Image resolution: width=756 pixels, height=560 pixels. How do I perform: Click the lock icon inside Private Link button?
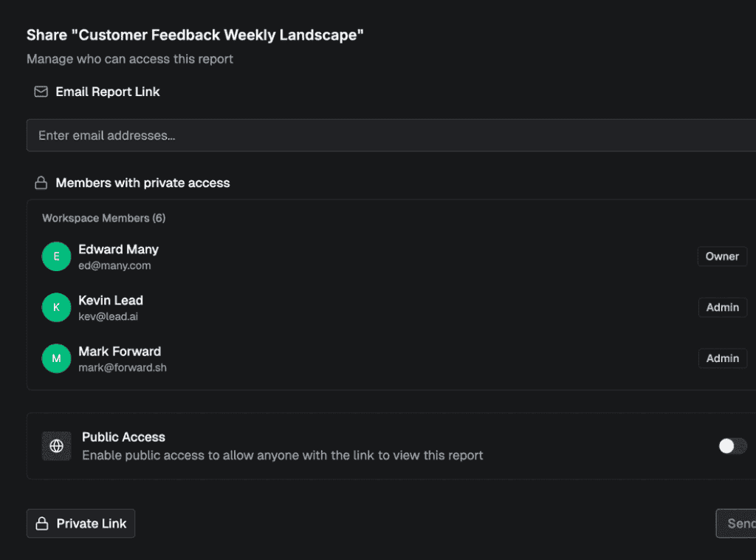pos(42,523)
